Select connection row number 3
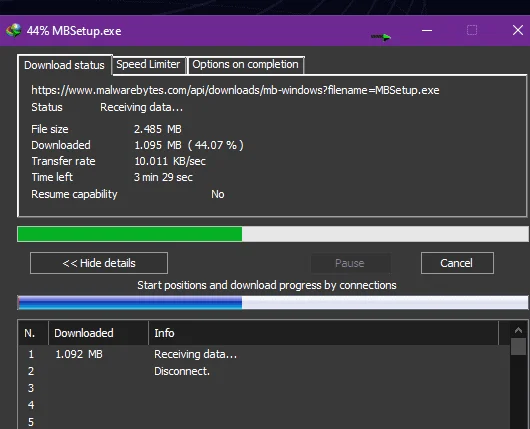 click(x=264, y=388)
